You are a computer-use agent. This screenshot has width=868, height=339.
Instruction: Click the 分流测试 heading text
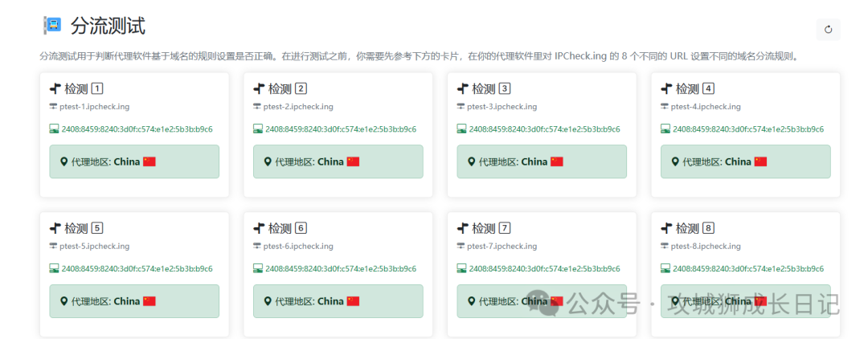tap(108, 26)
